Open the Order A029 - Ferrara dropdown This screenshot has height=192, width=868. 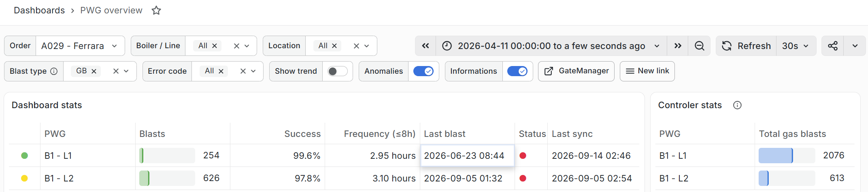(x=80, y=46)
